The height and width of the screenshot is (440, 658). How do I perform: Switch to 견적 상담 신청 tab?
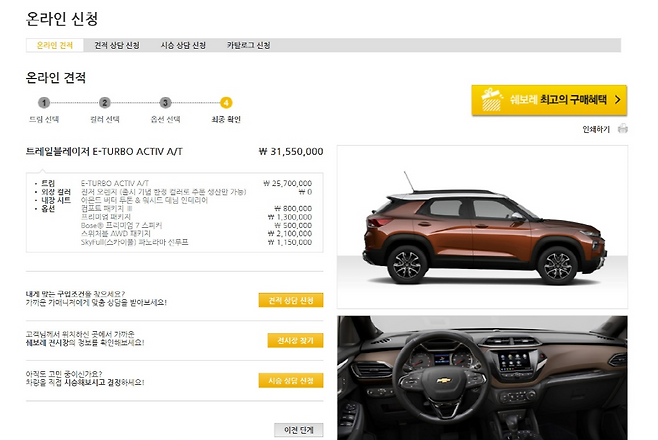tap(117, 45)
